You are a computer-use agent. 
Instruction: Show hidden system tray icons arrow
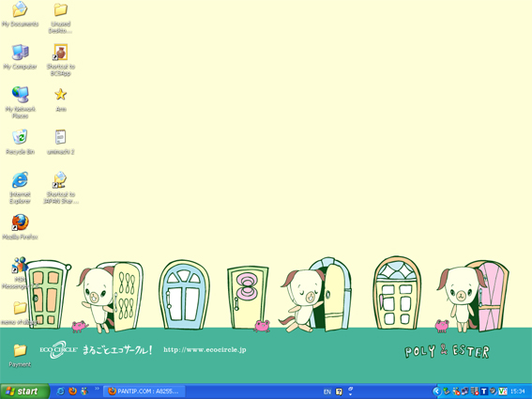coord(437,391)
